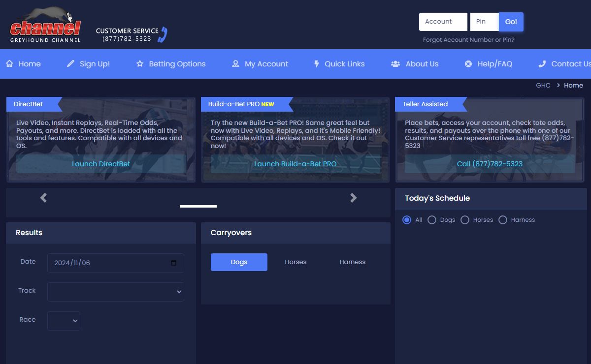Click the Greyhound Channel logo
The image size is (591, 364).
tap(45, 25)
